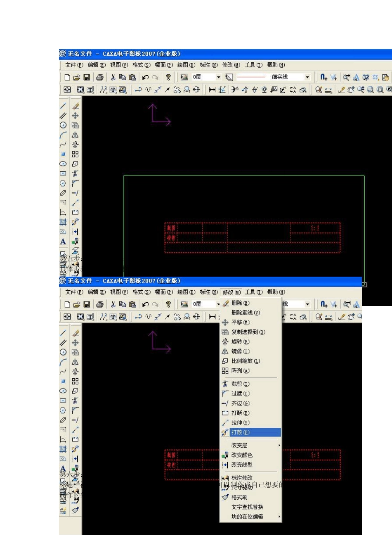Click the Cut scissors icon in upper toolbar
392x555 pixels.
(113, 77)
